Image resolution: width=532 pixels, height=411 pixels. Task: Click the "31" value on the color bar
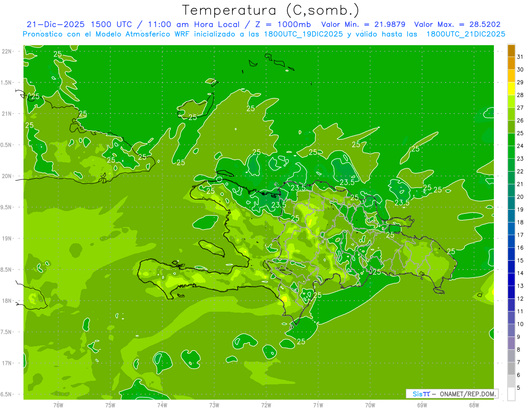tap(520, 57)
